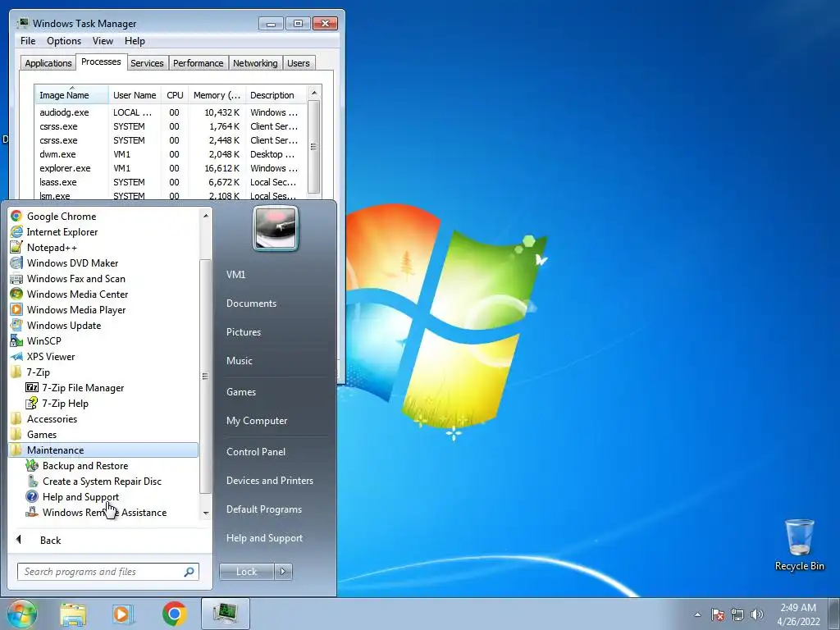
Task: Open XPS Viewer
Action: pos(51,356)
